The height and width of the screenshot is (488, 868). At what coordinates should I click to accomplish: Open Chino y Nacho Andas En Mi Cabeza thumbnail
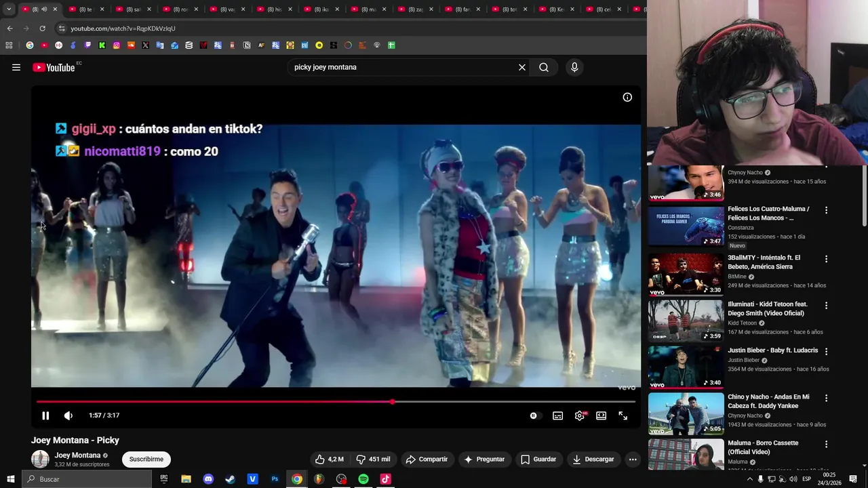pos(686,413)
